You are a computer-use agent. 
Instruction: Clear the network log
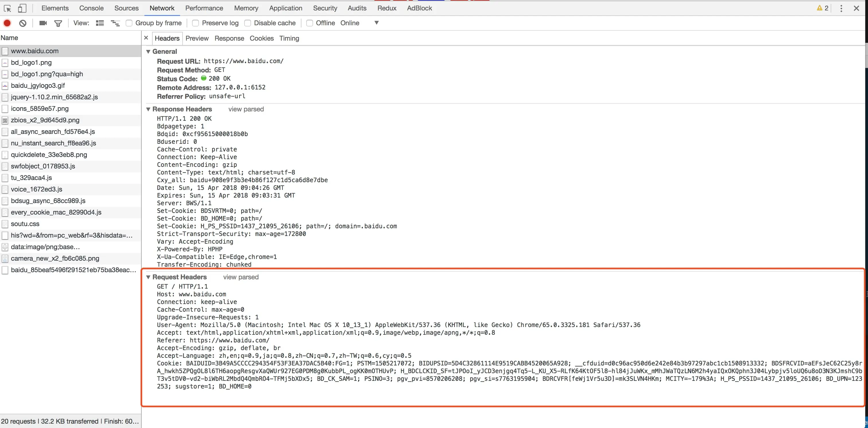click(23, 23)
